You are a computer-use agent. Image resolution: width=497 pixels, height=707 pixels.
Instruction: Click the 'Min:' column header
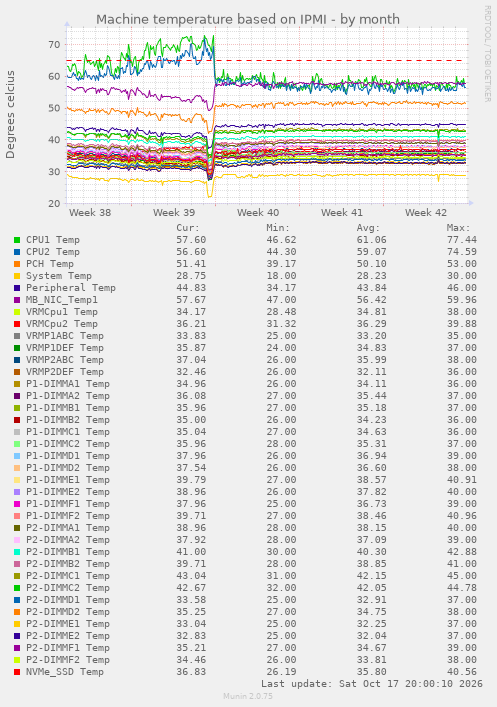click(x=278, y=228)
